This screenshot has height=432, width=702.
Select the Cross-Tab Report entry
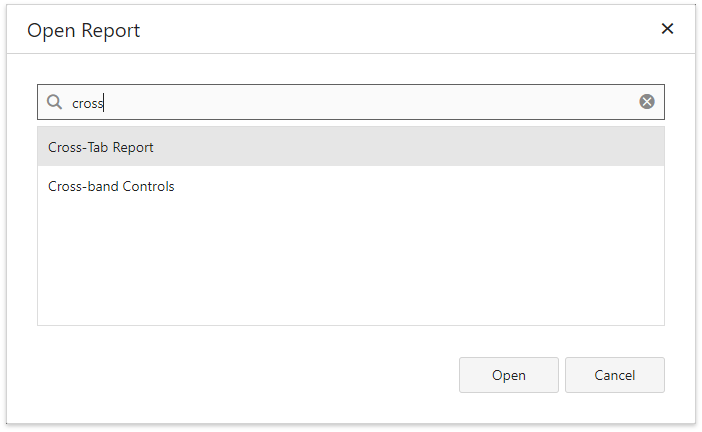tap(101, 147)
